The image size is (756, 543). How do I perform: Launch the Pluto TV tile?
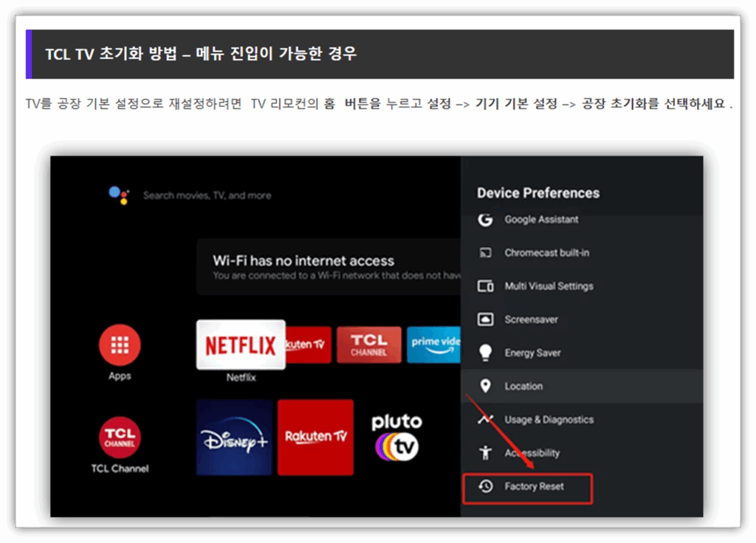[396, 437]
